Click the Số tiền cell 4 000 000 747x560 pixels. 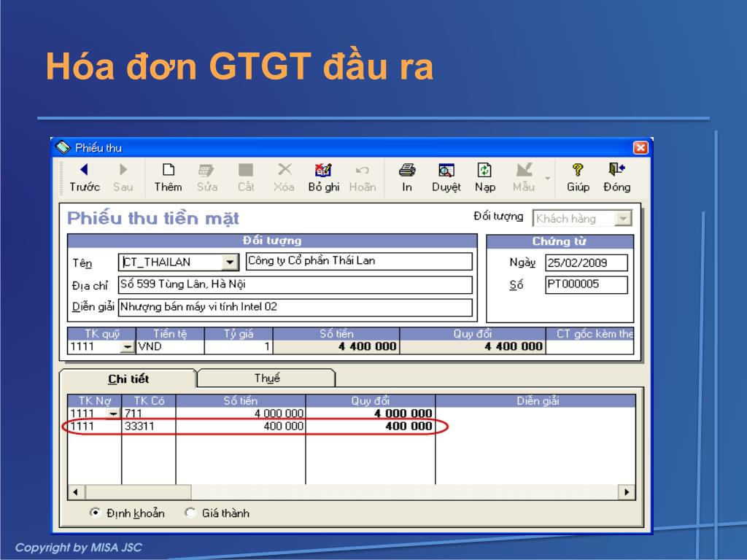point(241,413)
